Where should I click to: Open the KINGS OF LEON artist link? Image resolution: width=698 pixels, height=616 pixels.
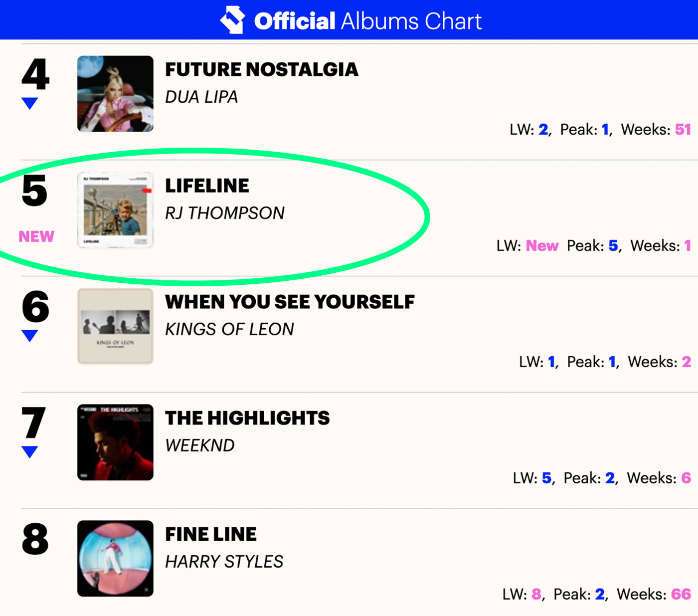[x=229, y=330]
